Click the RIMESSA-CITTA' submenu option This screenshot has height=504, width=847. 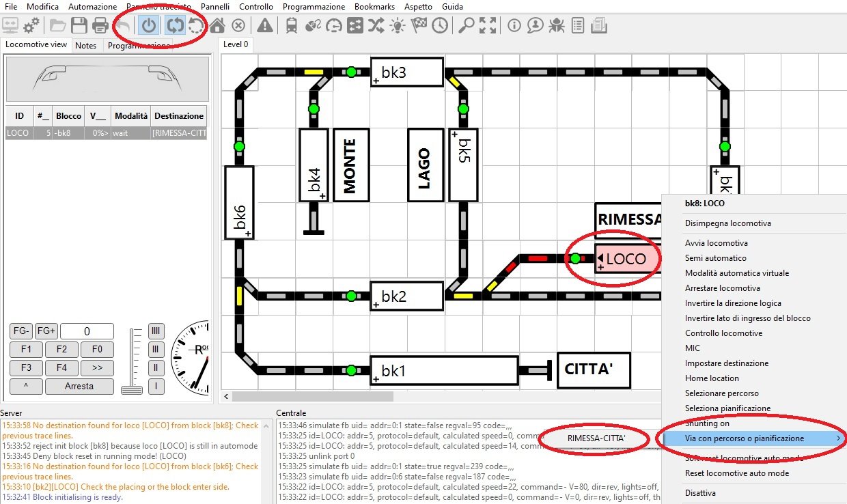click(x=596, y=437)
